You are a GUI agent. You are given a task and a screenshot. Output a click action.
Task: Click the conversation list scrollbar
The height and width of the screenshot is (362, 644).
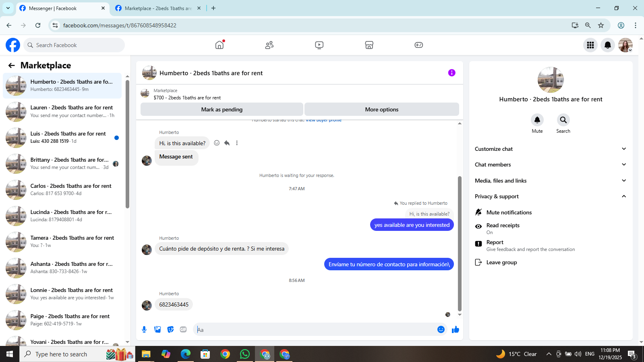(x=127, y=144)
